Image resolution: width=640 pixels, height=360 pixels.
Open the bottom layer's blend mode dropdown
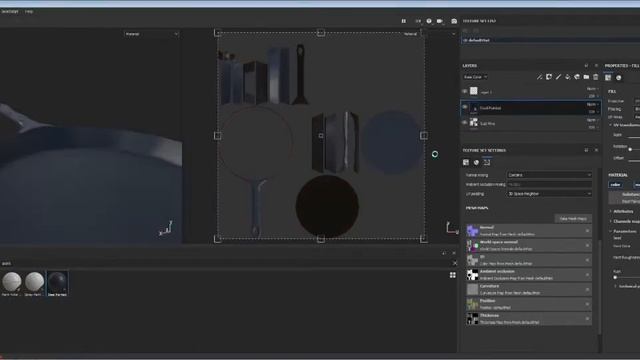click(x=593, y=120)
